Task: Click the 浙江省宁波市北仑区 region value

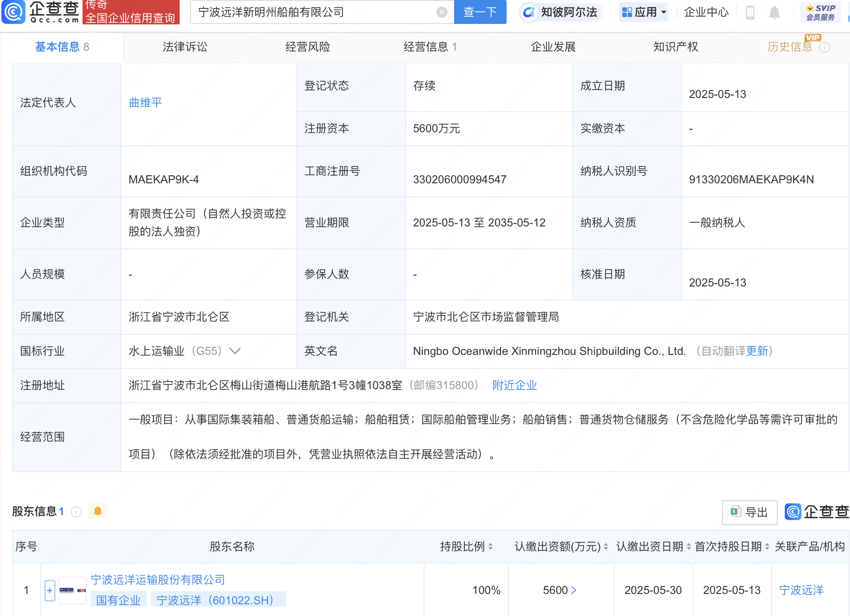Action: 179,317
